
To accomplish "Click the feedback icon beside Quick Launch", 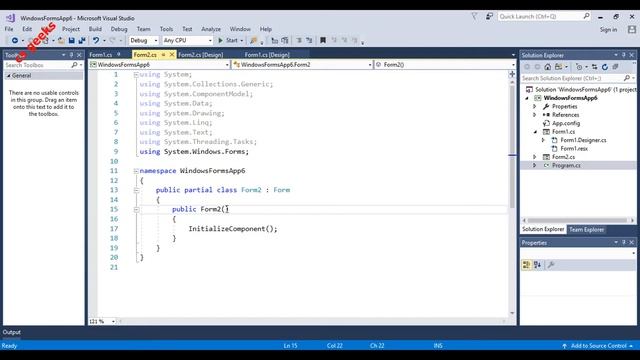I will coord(489,16).
